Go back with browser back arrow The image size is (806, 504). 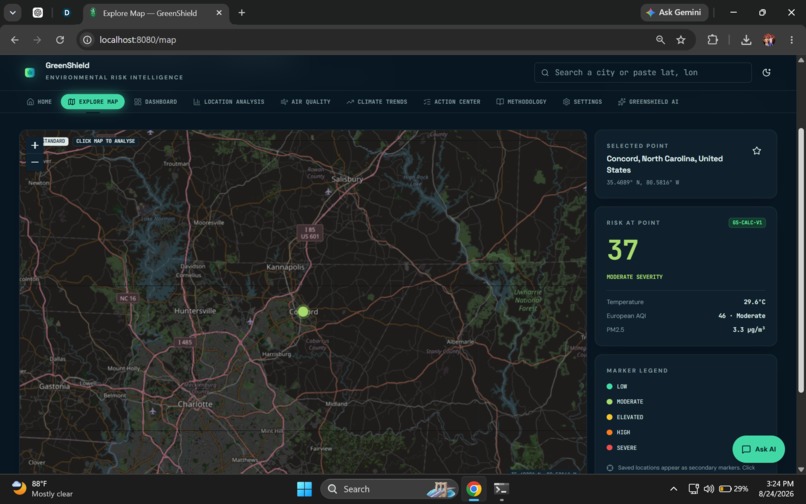click(15, 40)
